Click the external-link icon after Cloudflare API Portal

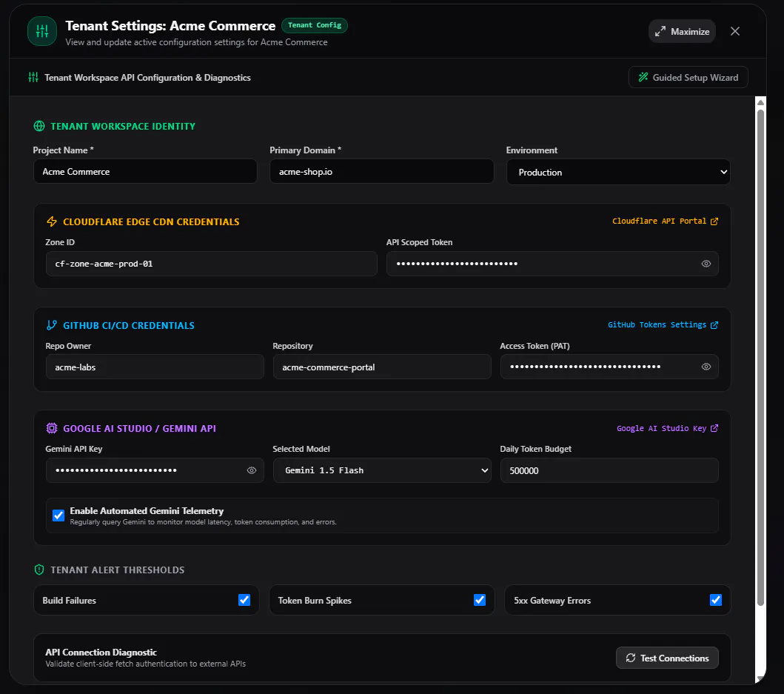[x=714, y=221]
